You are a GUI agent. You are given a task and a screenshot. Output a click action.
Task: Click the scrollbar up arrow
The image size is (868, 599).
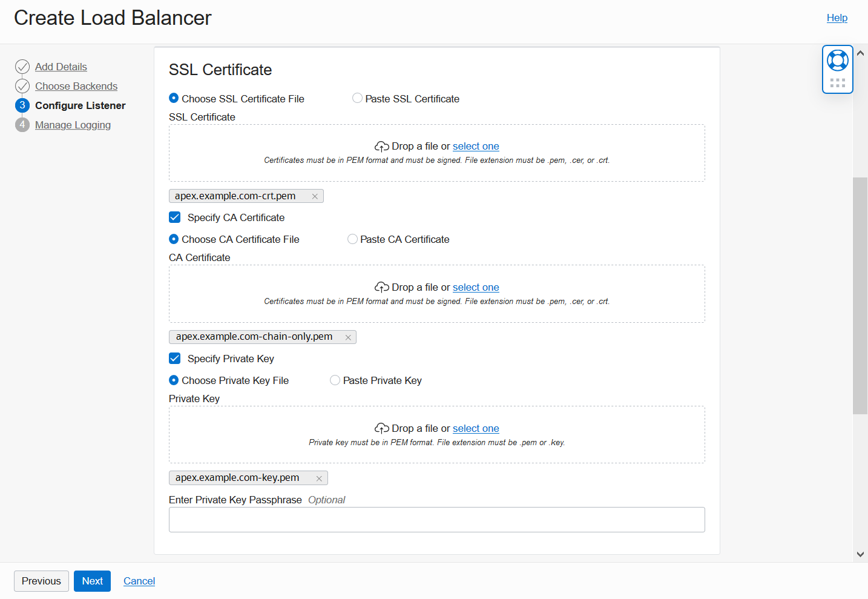[x=860, y=53]
